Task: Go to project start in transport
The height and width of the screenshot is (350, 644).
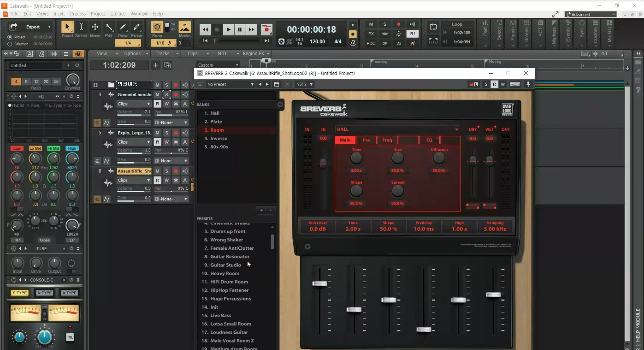Action: pyautogui.click(x=205, y=40)
